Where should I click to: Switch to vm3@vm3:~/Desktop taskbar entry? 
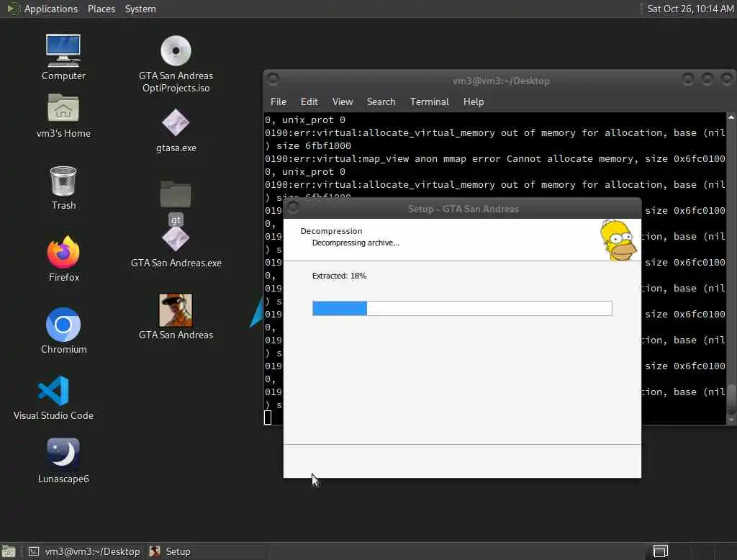[85, 551]
